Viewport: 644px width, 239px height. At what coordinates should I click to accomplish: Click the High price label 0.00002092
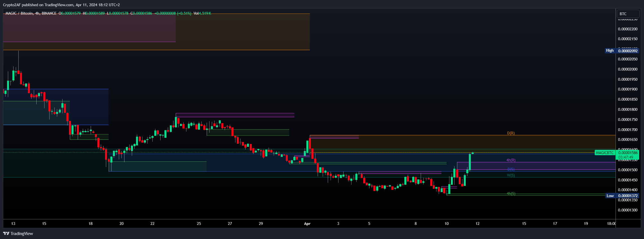pos(628,51)
